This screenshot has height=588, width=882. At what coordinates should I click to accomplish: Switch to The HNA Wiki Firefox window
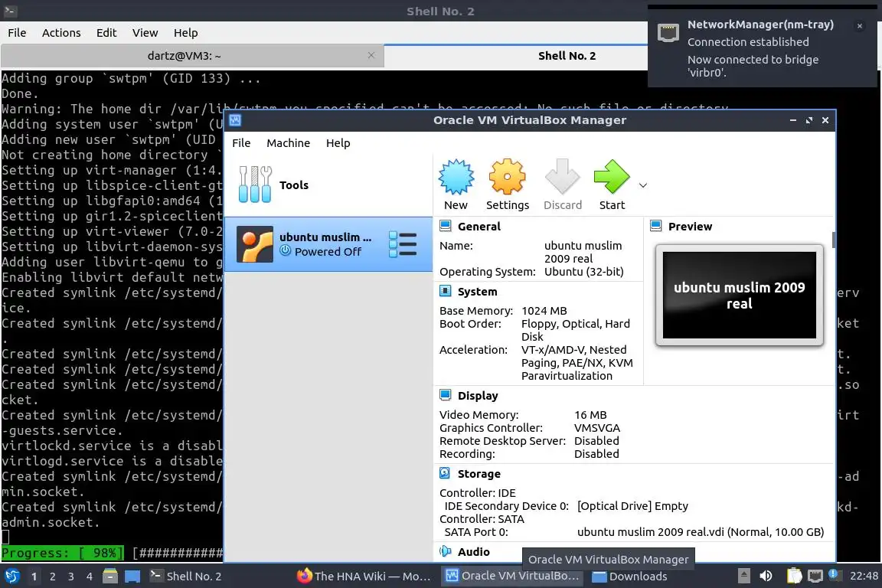pyautogui.click(x=364, y=577)
